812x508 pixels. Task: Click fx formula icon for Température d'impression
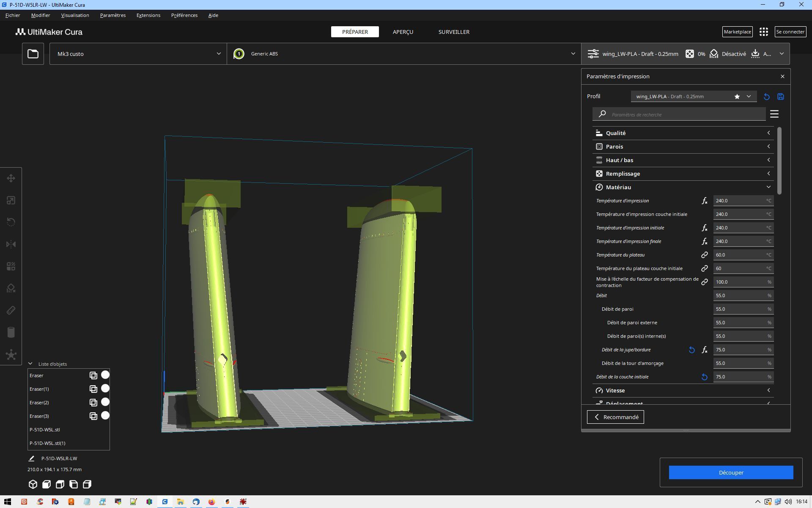coord(705,201)
